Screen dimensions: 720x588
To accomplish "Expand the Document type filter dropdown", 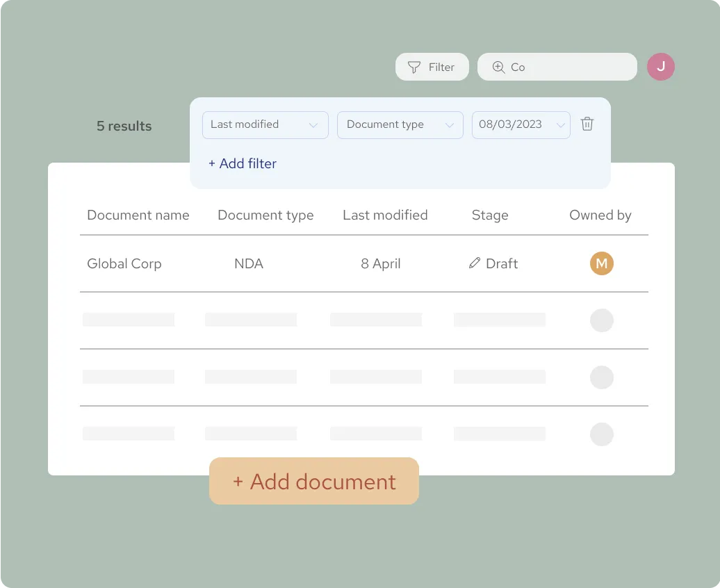I will coord(400,124).
